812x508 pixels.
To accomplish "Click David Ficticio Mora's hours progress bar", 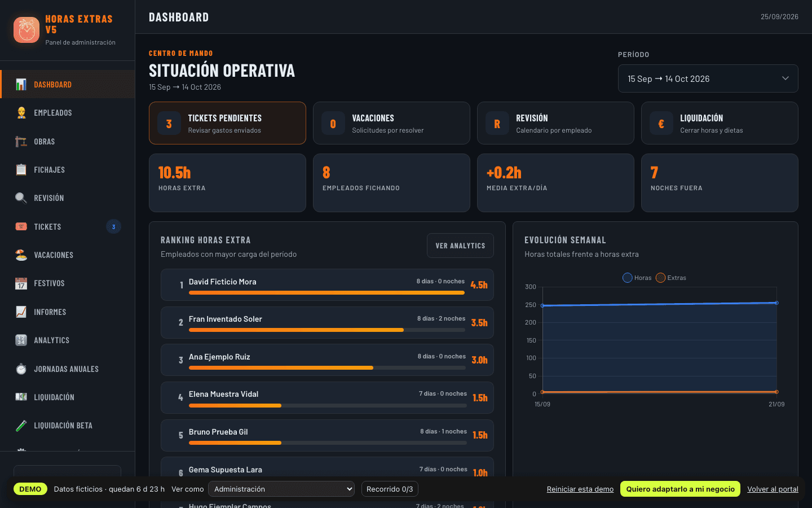I will point(328,292).
